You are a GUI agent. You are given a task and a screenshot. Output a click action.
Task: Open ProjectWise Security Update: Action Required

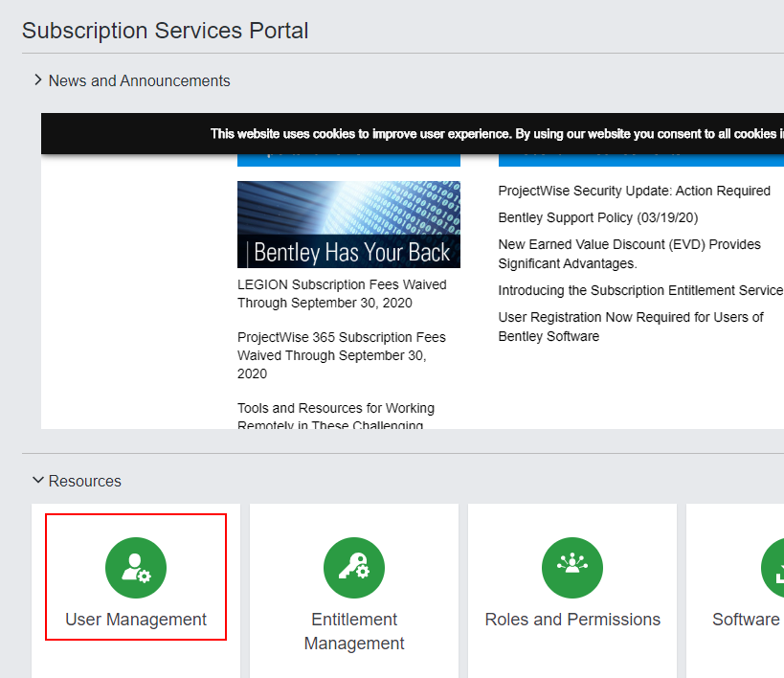point(634,191)
